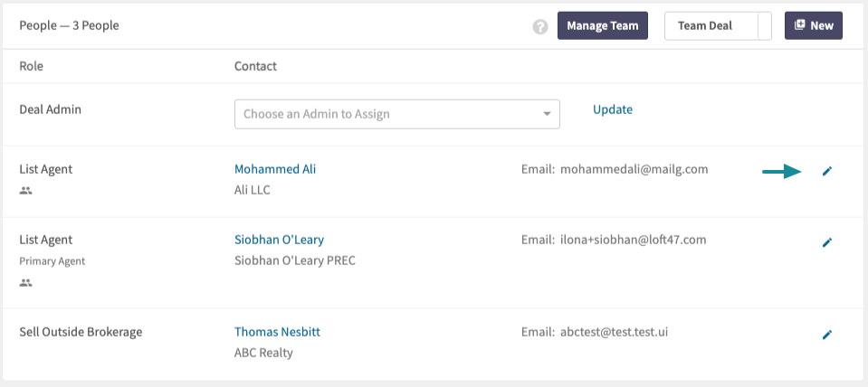Click email ilona+siobhan@loft47.com

634,240
